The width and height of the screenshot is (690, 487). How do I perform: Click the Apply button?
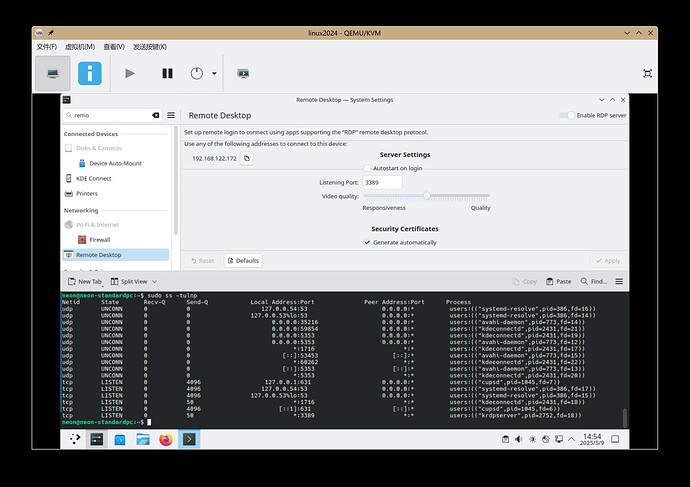[x=608, y=261]
